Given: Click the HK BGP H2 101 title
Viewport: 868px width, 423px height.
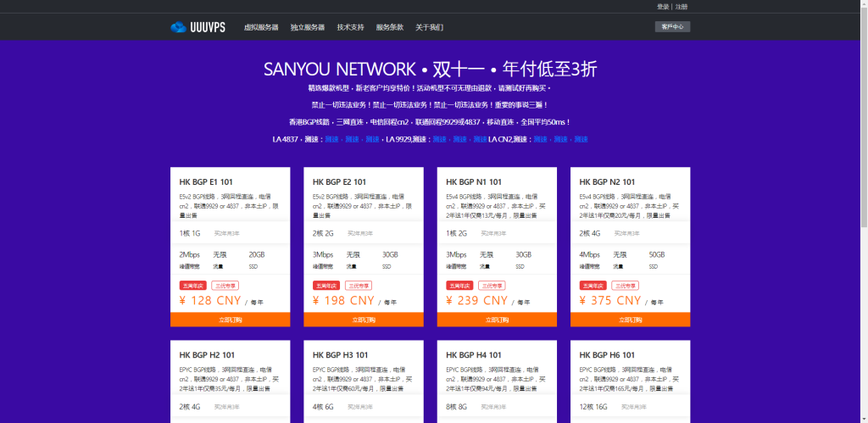Looking at the screenshot, I should [x=207, y=355].
